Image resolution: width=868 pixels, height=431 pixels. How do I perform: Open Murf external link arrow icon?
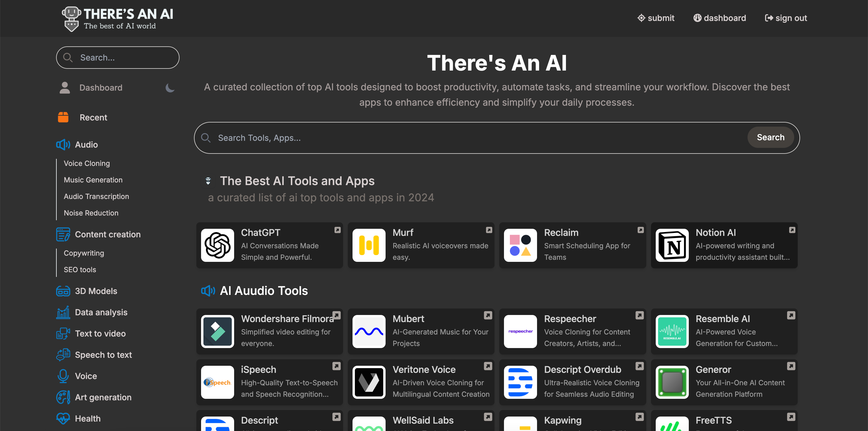pyautogui.click(x=489, y=230)
